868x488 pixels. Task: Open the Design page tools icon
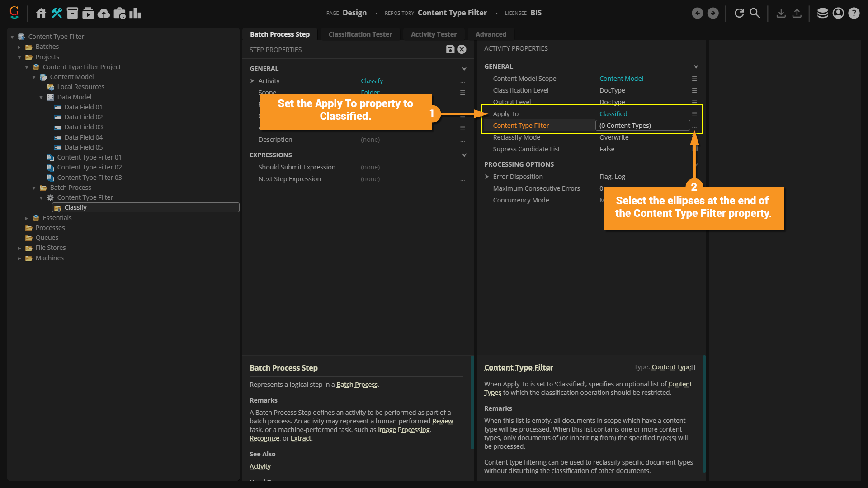click(x=57, y=13)
